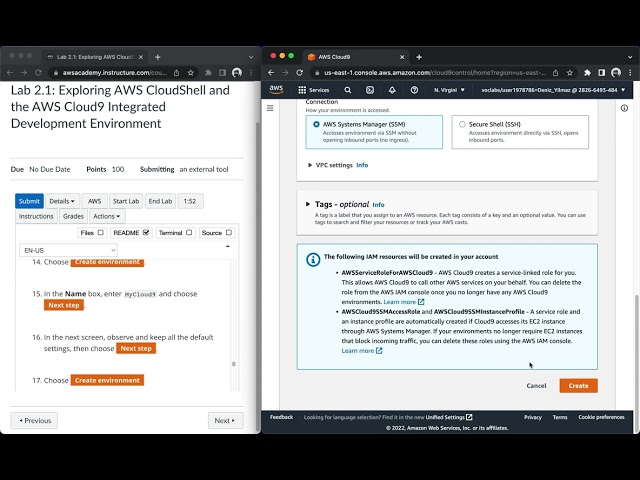Check the Source checkbox

coord(229,232)
